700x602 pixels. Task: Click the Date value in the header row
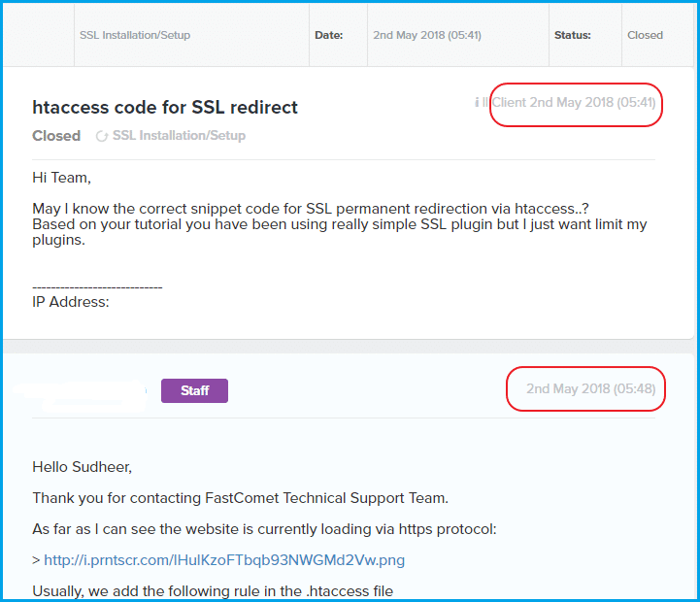427,35
